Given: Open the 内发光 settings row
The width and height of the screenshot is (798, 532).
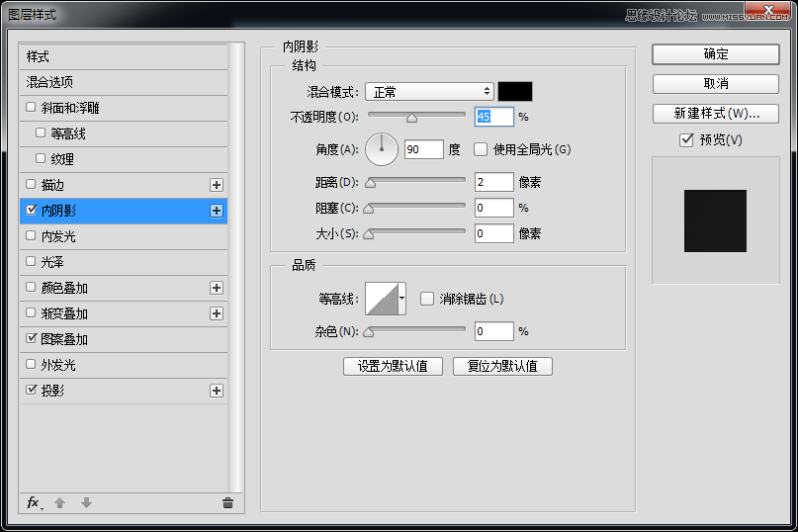Looking at the screenshot, I should (124, 236).
